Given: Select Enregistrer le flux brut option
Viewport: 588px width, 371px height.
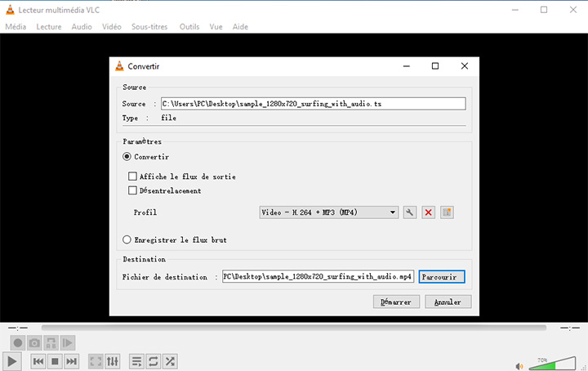Looking at the screenshot, I should point(127,239).
